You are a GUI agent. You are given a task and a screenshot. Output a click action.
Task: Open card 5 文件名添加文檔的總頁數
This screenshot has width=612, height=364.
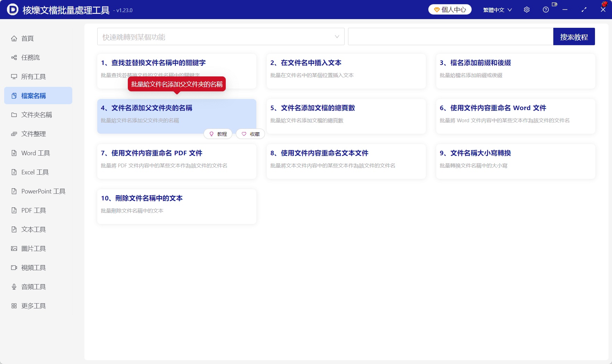(346, 116)
